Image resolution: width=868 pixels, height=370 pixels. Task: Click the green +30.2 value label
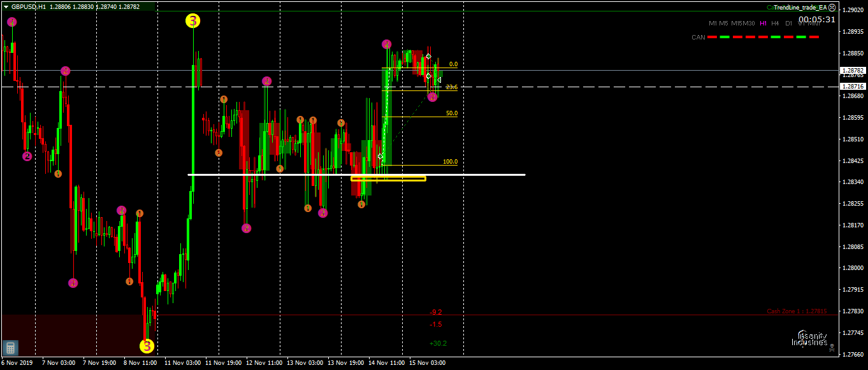(x=438, y=343)
